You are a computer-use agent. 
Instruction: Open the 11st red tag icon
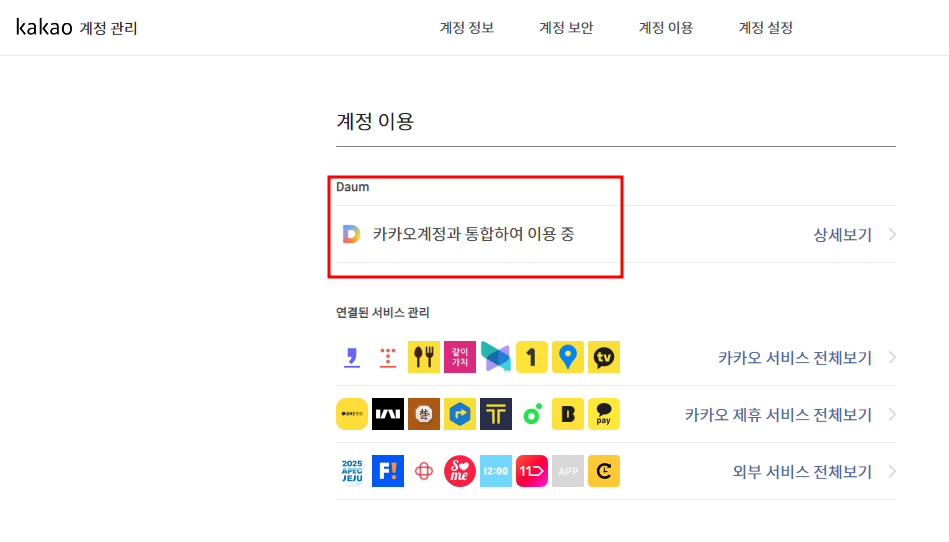532,471
